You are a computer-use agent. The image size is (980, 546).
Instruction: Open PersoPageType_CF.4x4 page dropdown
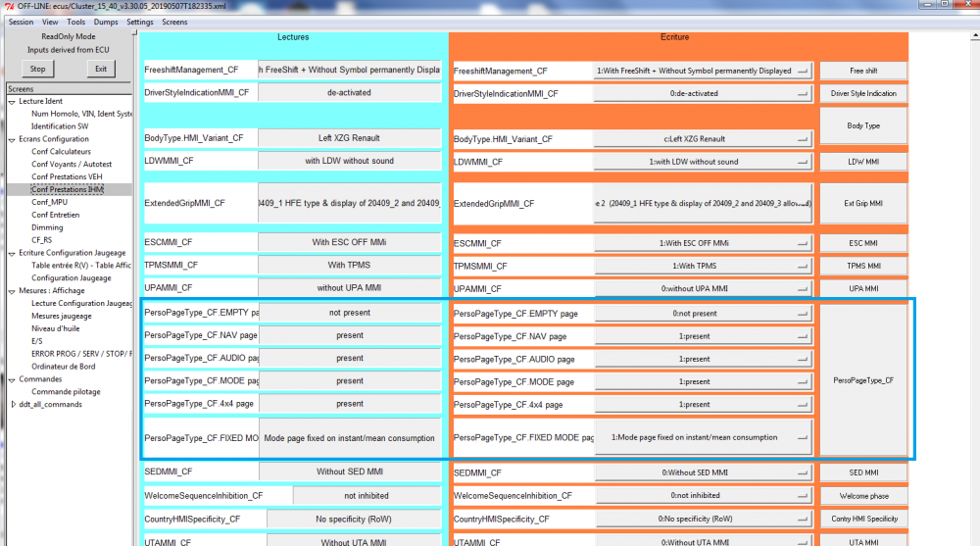coord(703,405)
